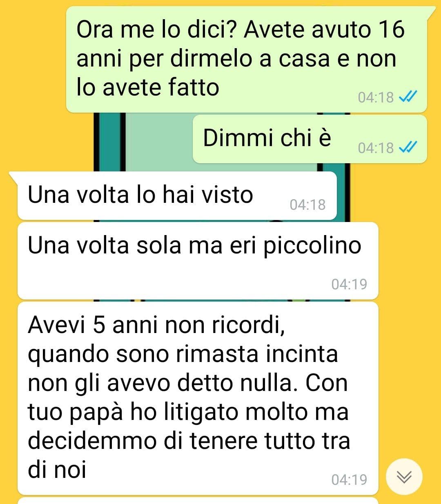Tap the words "Avete avuto 16" in first bubble
This screenshot has height=504, width=441.
click(324, 29)
